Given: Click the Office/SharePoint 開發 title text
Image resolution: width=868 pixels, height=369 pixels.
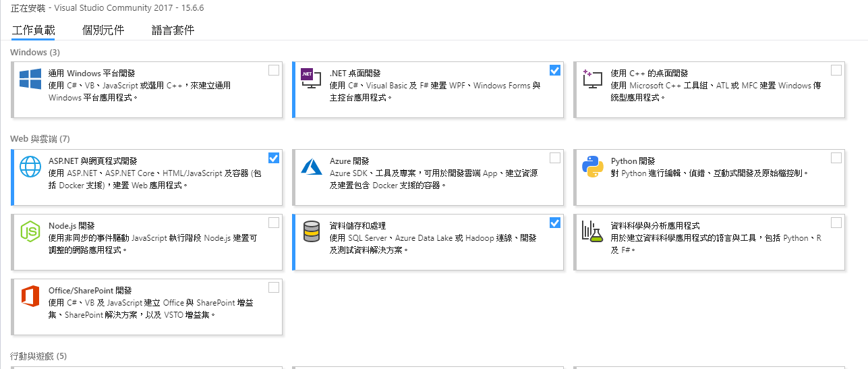Looking at the screenshot, I should click(x=90, y=291).
